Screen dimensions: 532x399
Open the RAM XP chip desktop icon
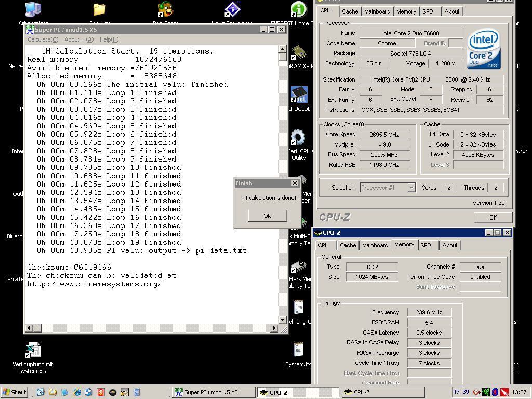[x=299, y=52]
